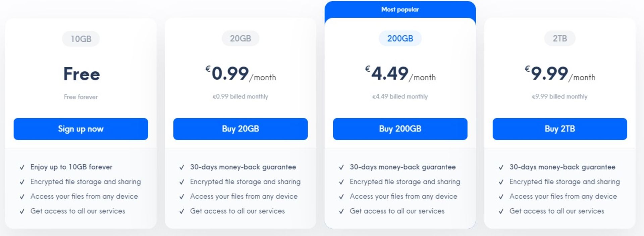The height and width of the screenshot is (236, 644).
Task: Click the Buy 200GB button
Action: point(400,129)
